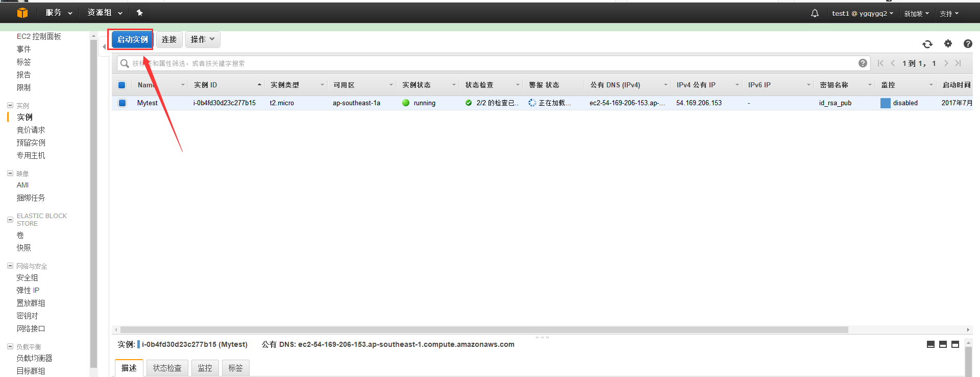Open the 服务 services menu
980x377 pixels.
[59, 13]
